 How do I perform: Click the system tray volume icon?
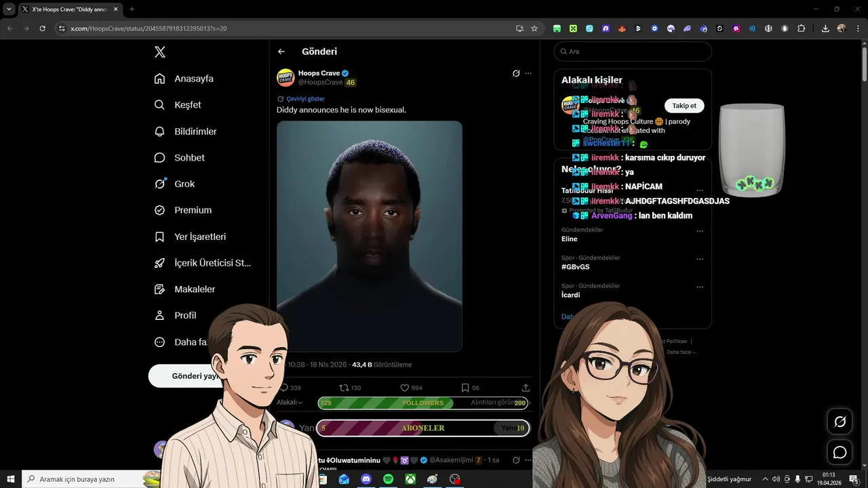point(776,479)
